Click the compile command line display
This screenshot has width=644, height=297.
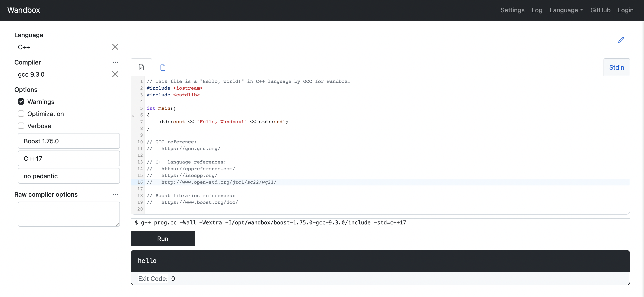[380, 223]
